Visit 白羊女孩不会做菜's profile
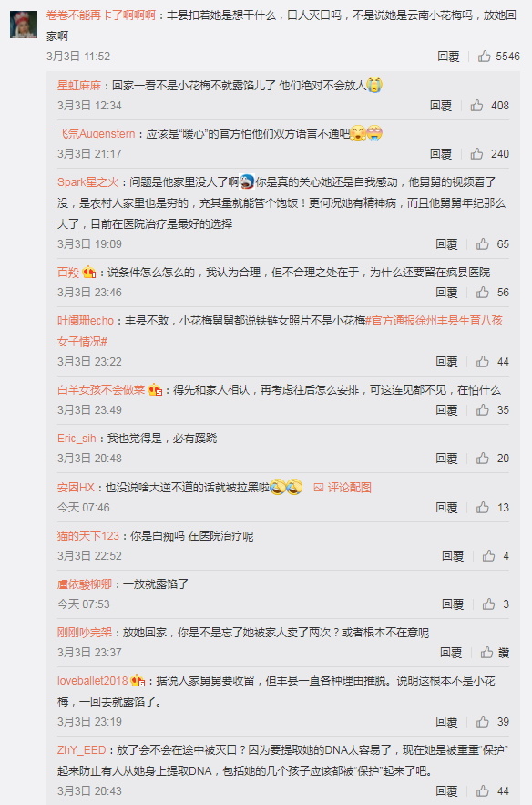The width and height of the screenshot is (532, 805). click(101, 389)
